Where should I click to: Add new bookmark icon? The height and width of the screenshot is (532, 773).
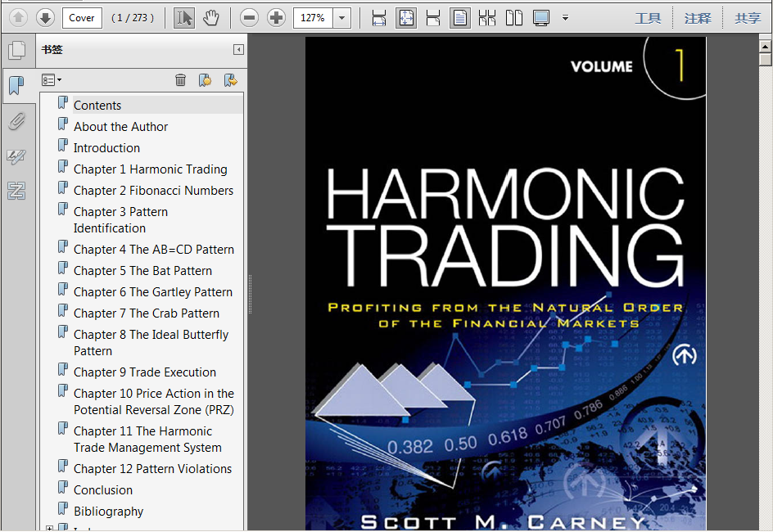click(205, 80)
